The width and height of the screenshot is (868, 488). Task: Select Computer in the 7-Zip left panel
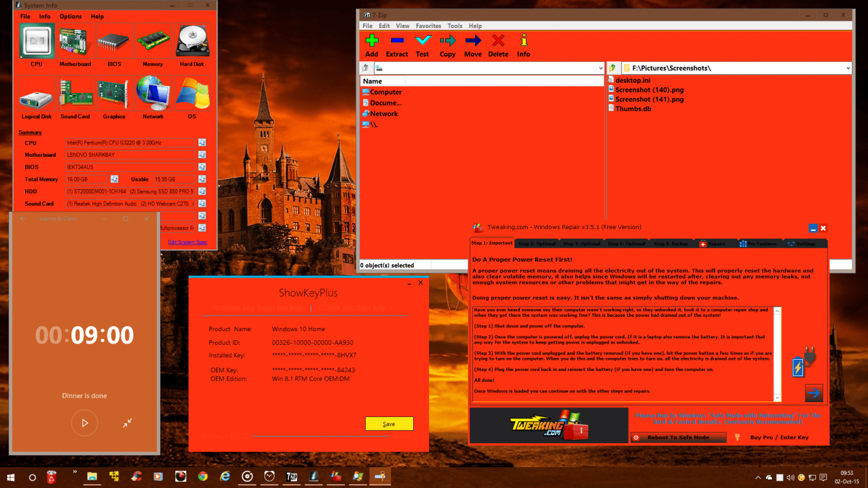382,92
